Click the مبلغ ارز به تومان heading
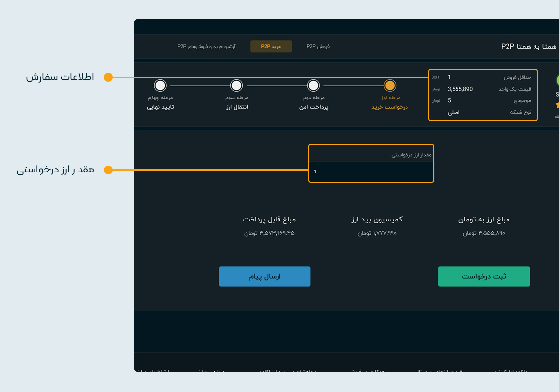 pos(484,220)
